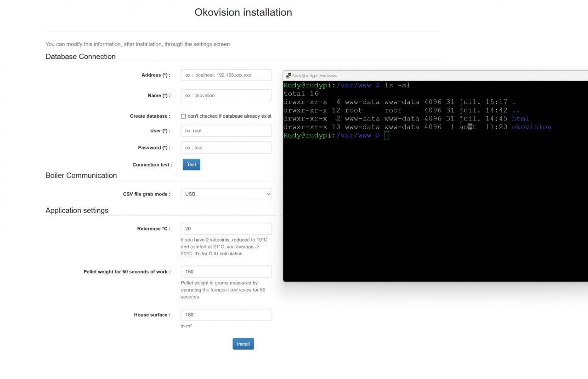Click the 'ls -al' command text in terminal
This screenshot has height=379, width=588.
click(x=398, y=85)
